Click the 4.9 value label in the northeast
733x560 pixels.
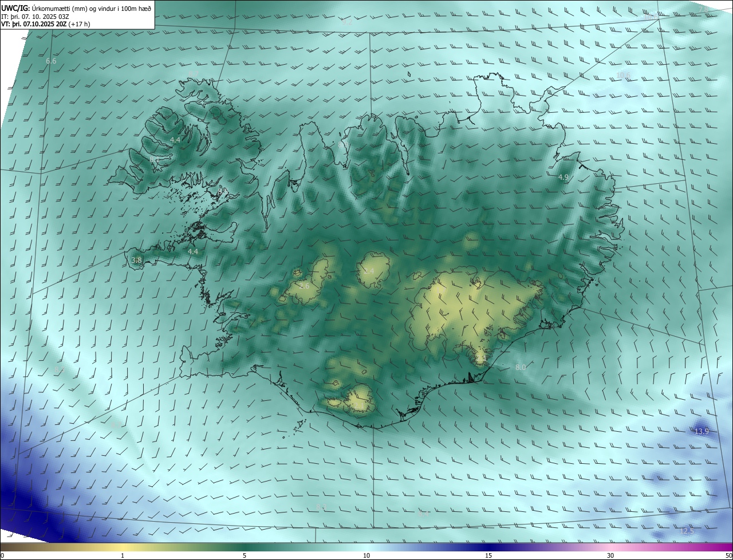coord(563,178)
